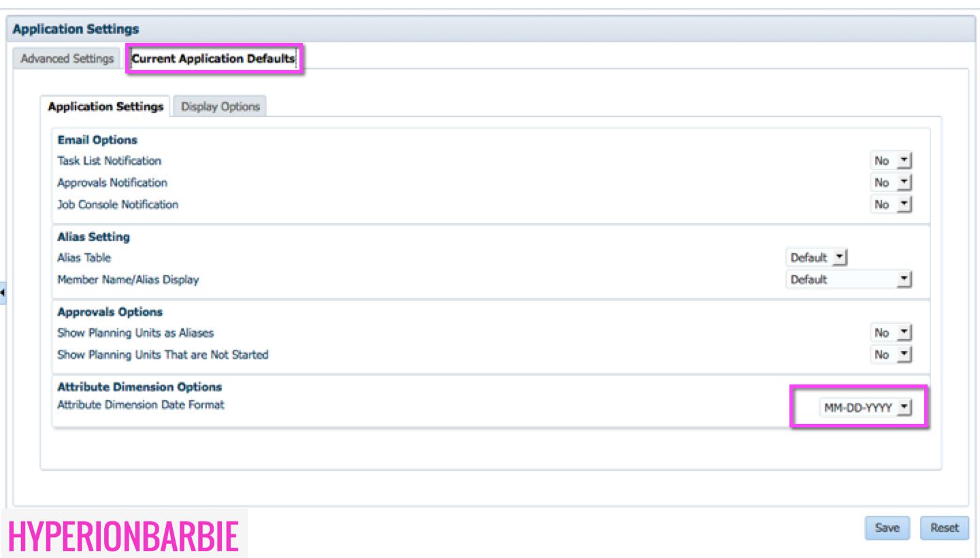Click the Email Options section heading
Image resolution: width=980 pixels, height=558 pixels.
pyautogui.click(x=97, y=140)
